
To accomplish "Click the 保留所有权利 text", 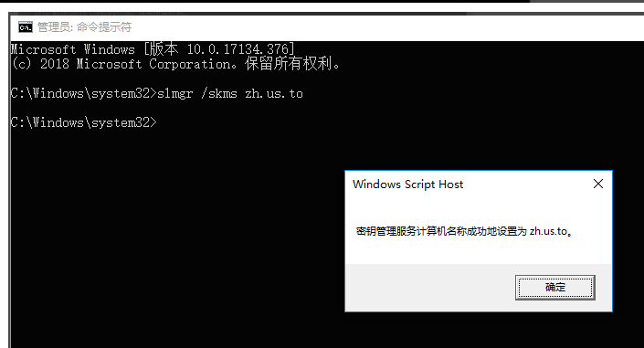I will coord(289,64).
